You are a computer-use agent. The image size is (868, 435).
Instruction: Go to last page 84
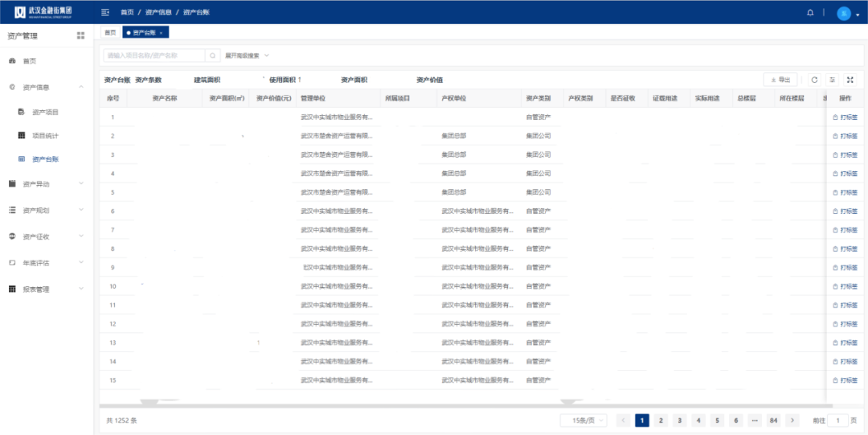(774, 421)
